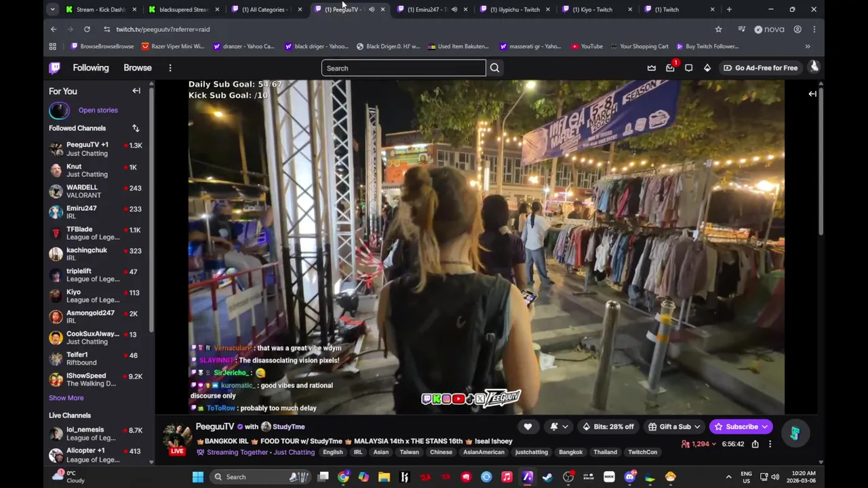This screenshot has height=488, width=868.
Task: Open Windows Start button
Action: 197,476
